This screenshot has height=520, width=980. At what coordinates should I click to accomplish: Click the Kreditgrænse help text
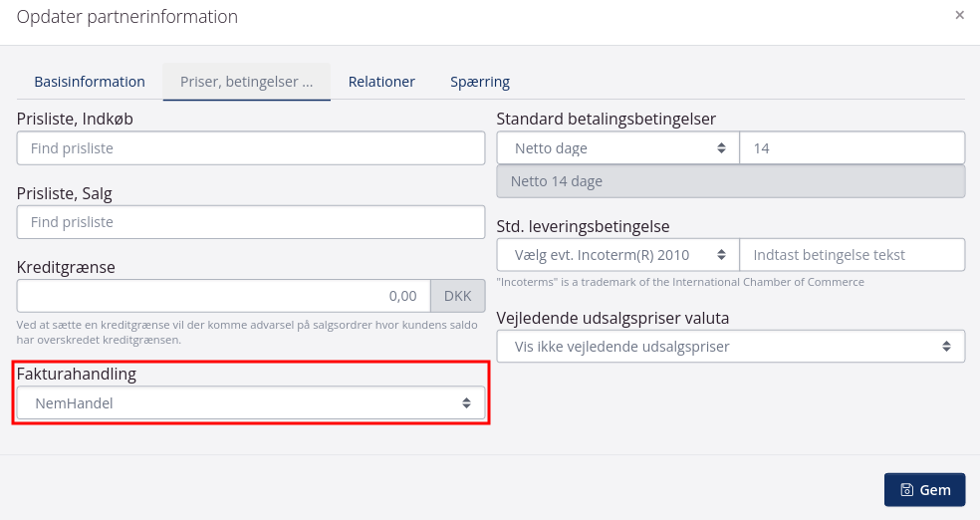(x=247, y=333)
